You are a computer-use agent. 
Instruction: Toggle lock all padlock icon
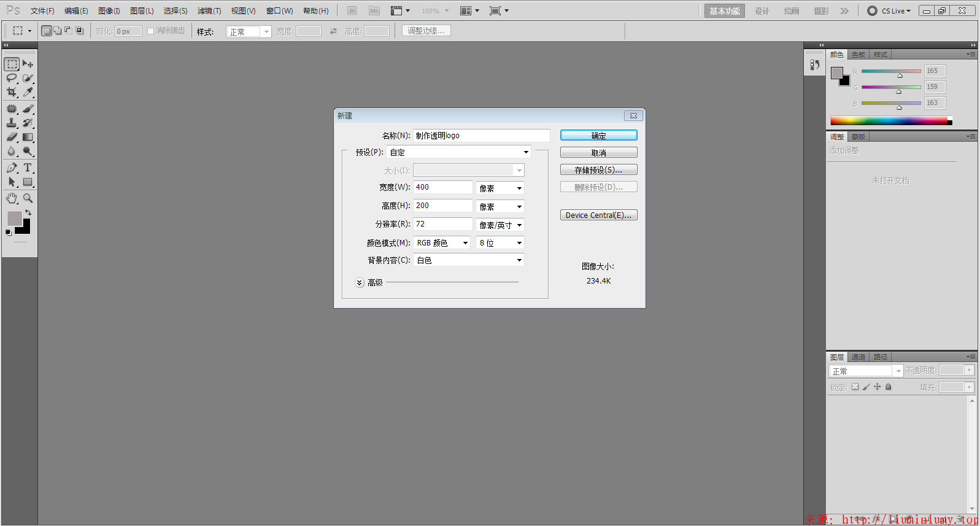tap(888, 387)
